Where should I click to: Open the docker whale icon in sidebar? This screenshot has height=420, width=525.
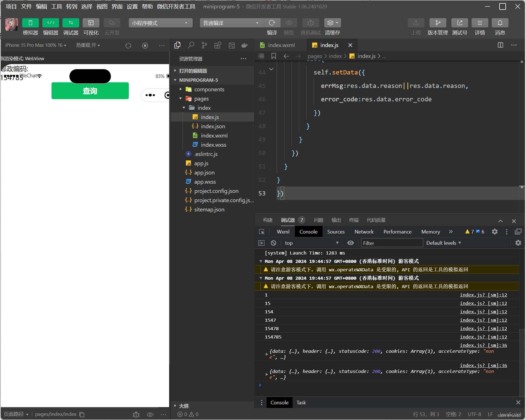coord(245,45)
